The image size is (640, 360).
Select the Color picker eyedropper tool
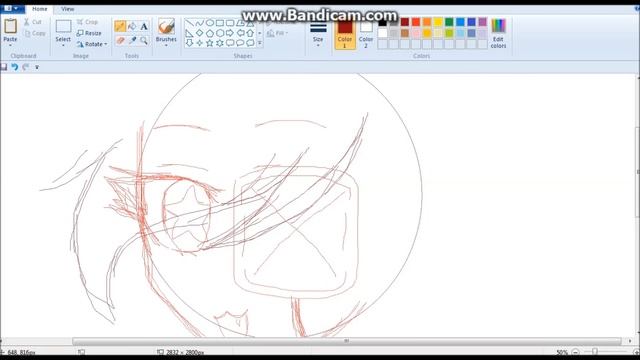pyautogui.click(x=132, y=40)
